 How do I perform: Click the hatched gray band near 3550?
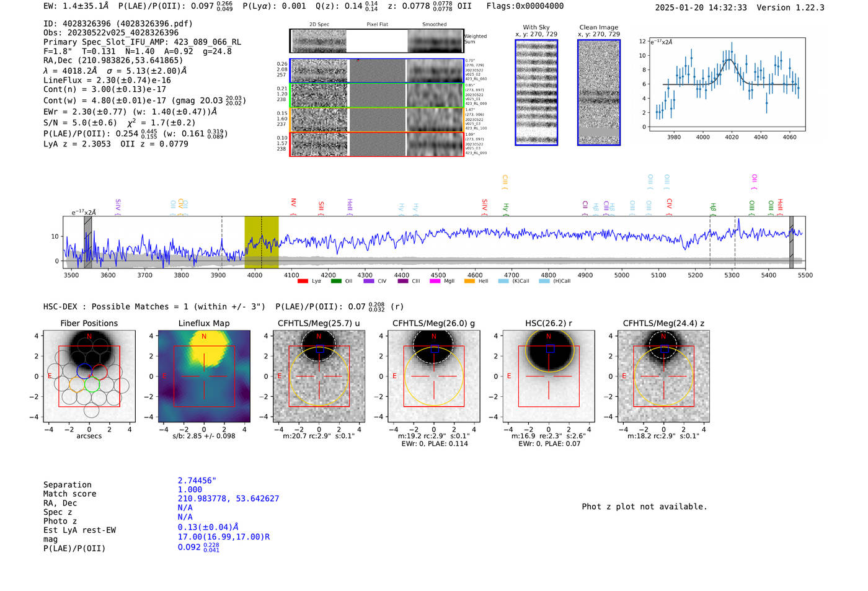(x=88, y=242)
